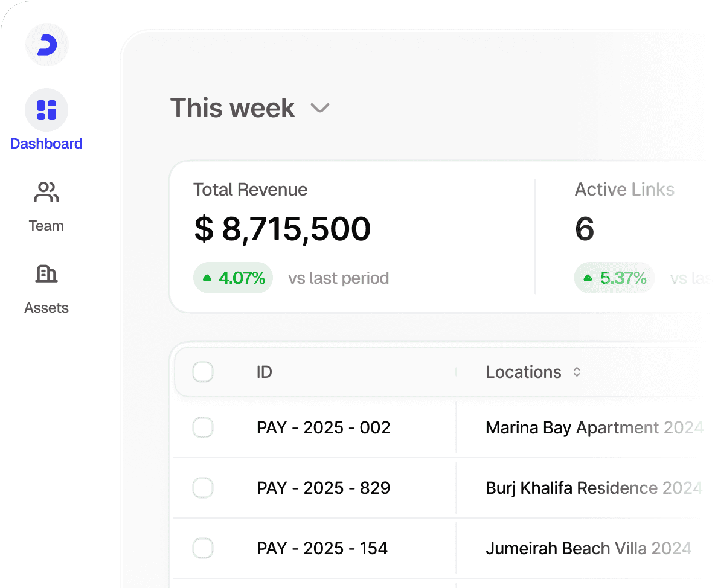Screen dimensions: 715x588
Task: Select the Active Links label
Action: [624, 190]
